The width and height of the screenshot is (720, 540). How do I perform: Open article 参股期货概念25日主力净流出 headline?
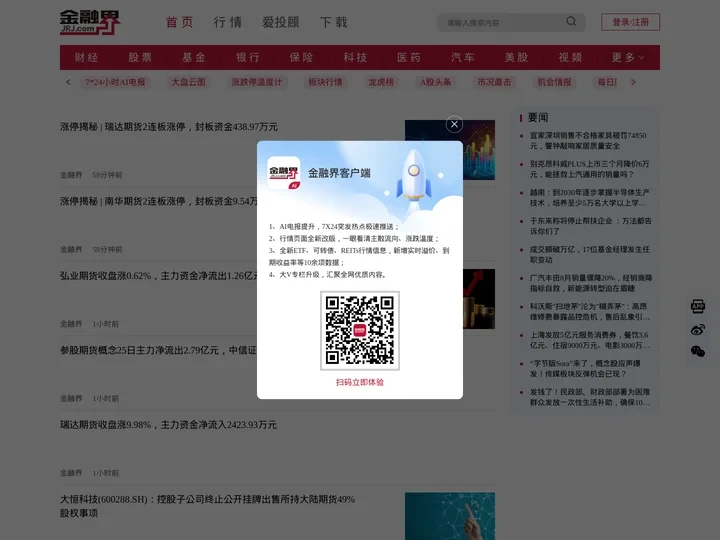[x=159, y=350]
